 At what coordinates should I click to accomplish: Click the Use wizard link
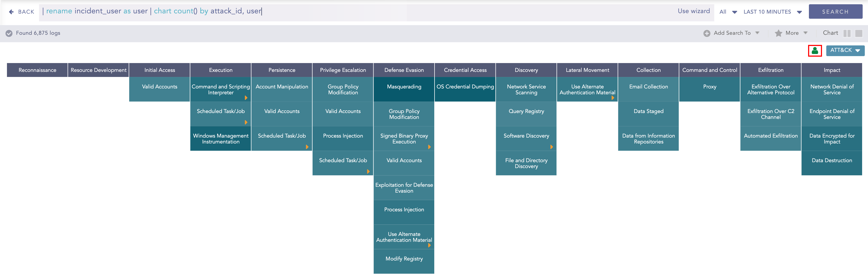pos(693,11)
